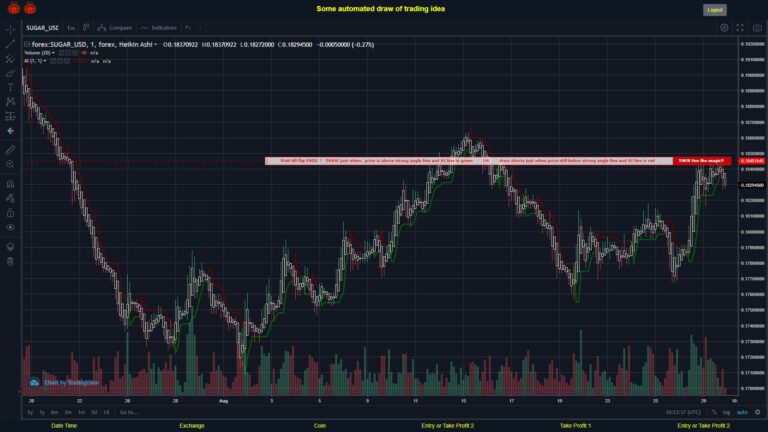Image resolution: width=768 pixels, height=432 pixels.
Task: Toggle magnet mode
Action: pyautogui.click(x=10, y=184)
